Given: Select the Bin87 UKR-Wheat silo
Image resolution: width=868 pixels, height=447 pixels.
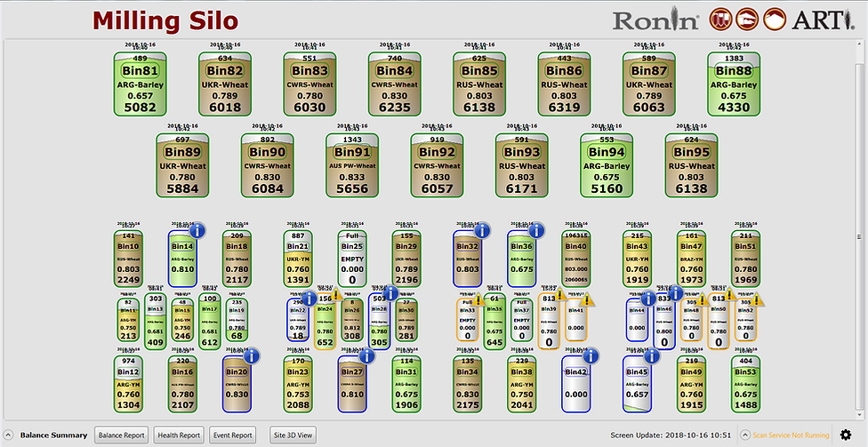Looking at the screenshot, I should (x=649, y=84).
